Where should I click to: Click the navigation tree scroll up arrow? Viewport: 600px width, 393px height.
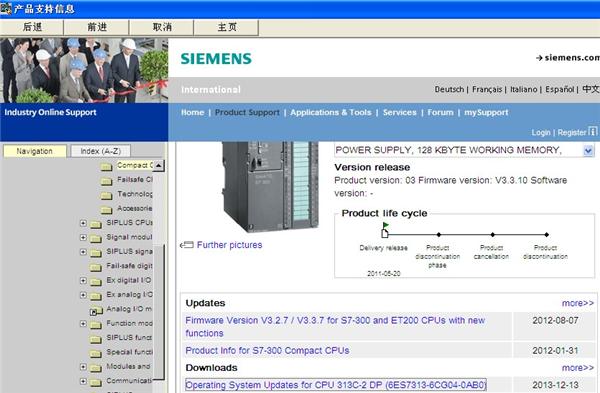158,165
